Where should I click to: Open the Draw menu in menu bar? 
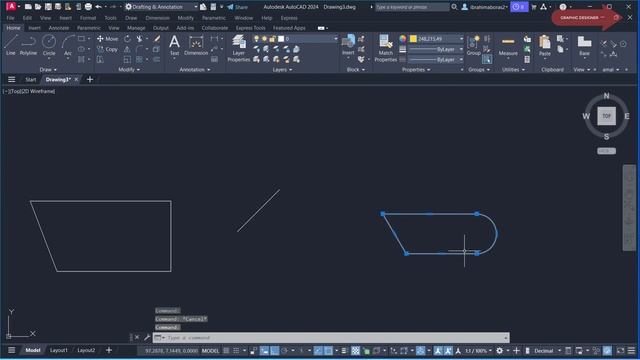(131, 18)
